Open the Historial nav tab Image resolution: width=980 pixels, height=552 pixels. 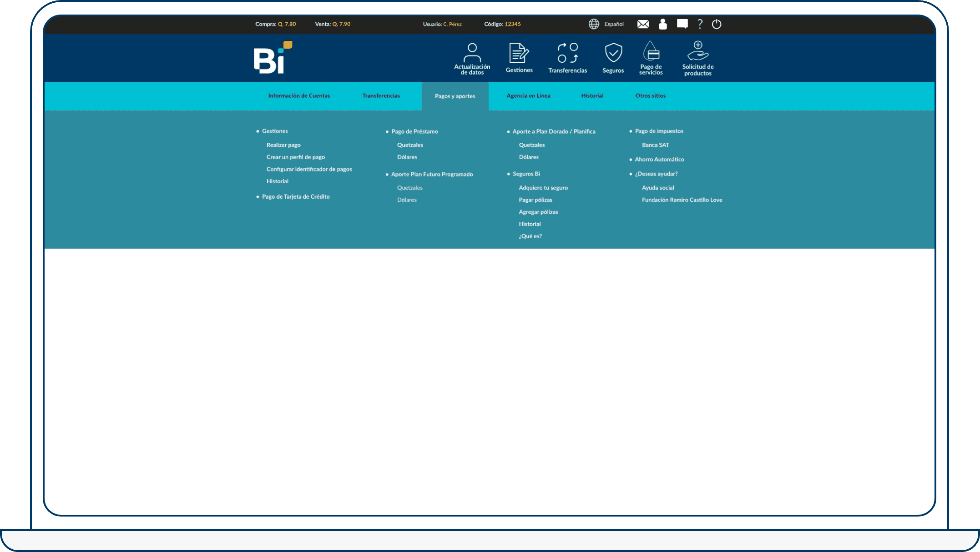coord(592,95)
